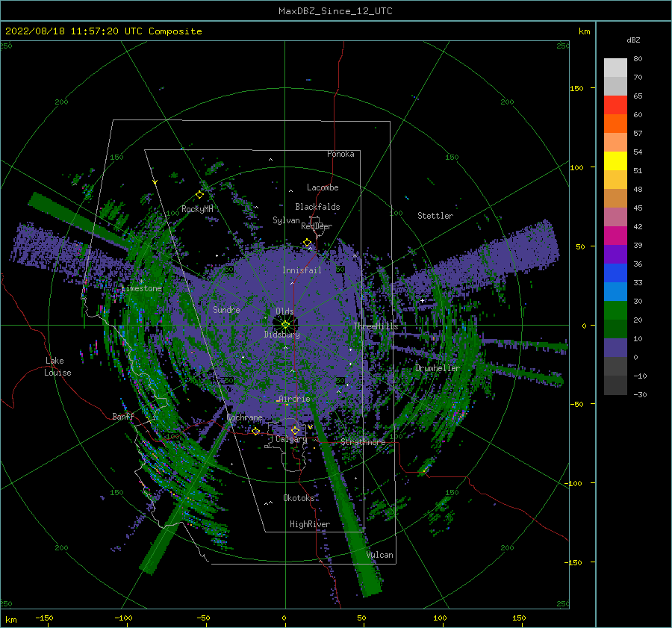Screen dimensions: 672x628
Task: Click the Blackfalds town label
Action: click(317, 207)
